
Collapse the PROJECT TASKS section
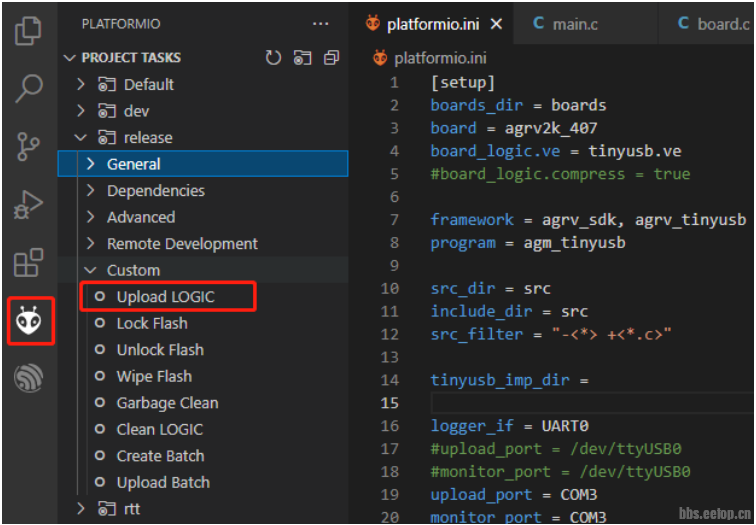(70, 58)
